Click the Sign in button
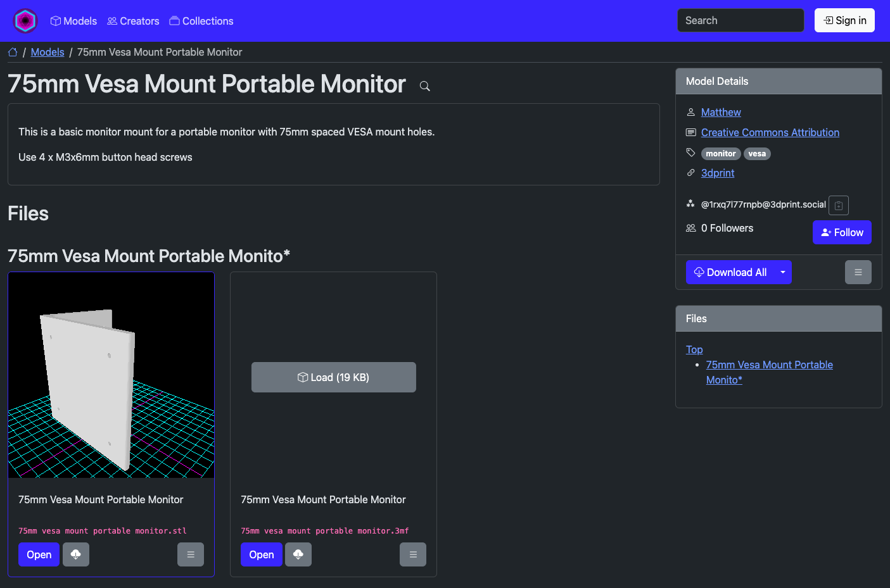The image size is (890, 588). [844, 20]
